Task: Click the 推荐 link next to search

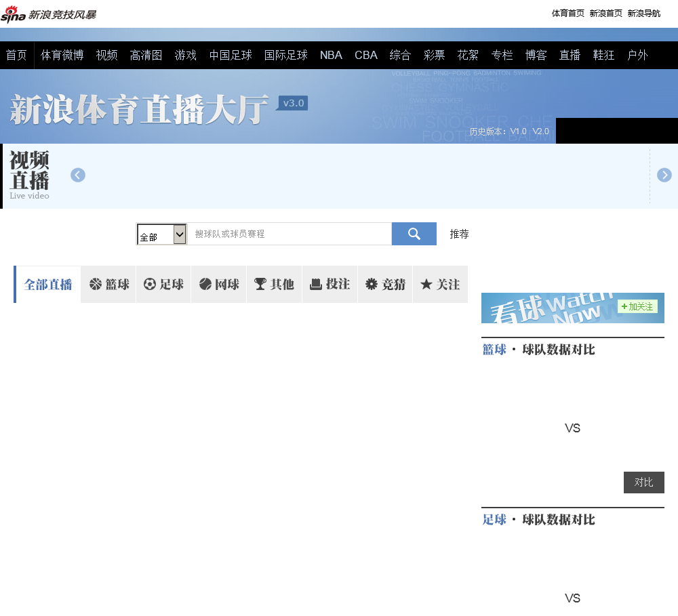Action: click(459, 234)
